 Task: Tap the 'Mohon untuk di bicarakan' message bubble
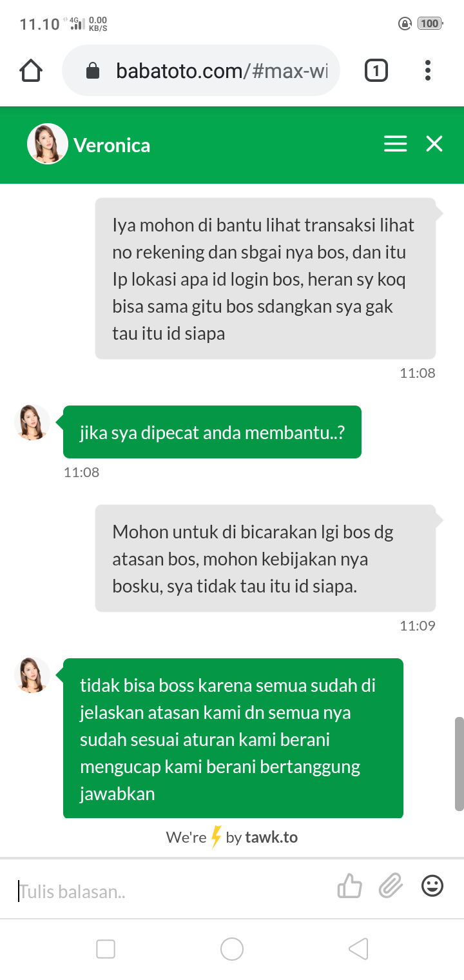click(x=266, y=558)
